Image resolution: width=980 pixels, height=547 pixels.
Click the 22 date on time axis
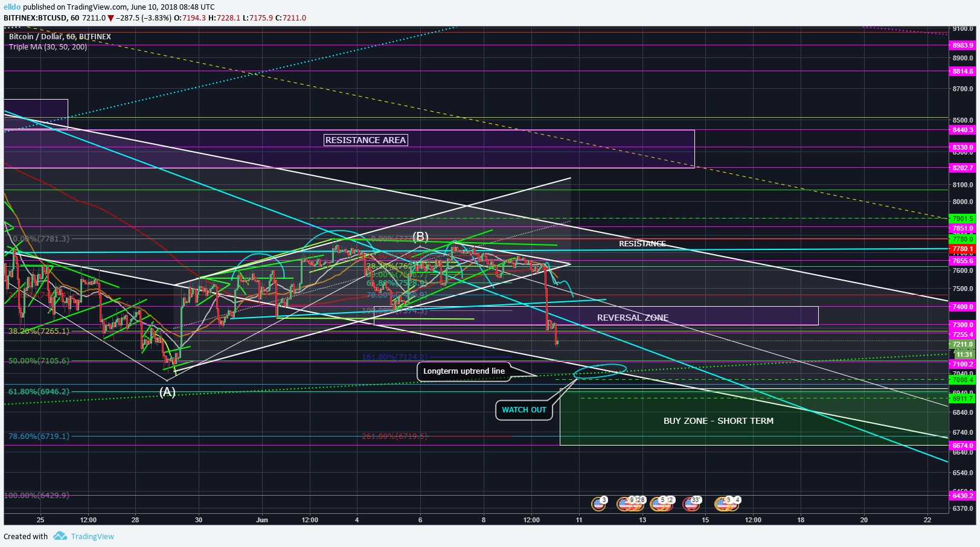coord(927,519)
